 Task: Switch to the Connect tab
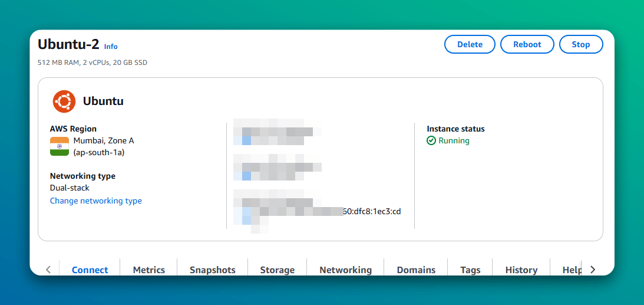point(90,270)
